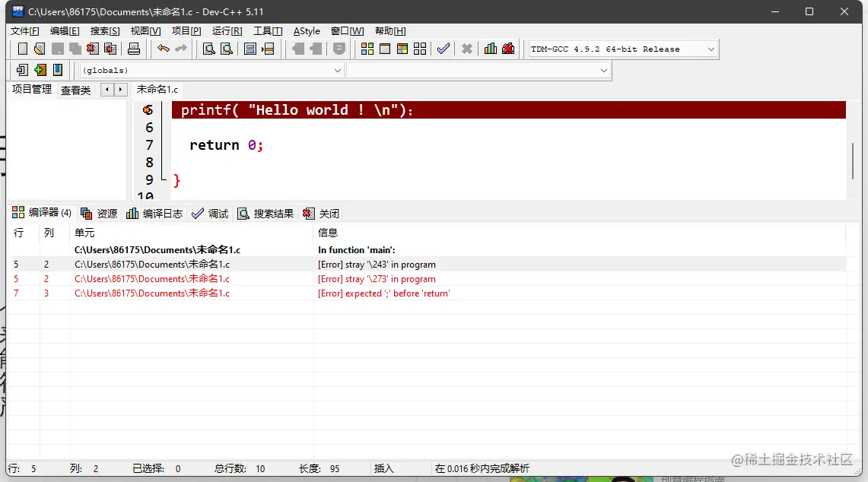Switch to the 项目管理 sidebar tab

pos(32,89)
